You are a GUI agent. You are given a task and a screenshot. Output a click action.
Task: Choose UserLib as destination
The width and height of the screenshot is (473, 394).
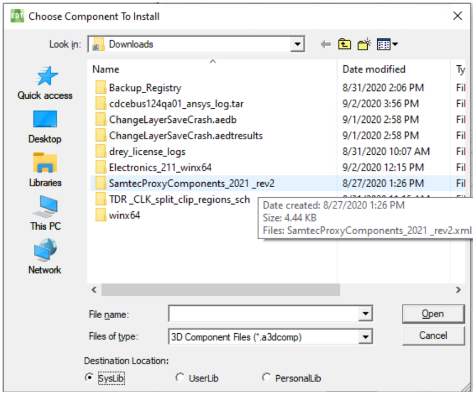pos(180,377)
